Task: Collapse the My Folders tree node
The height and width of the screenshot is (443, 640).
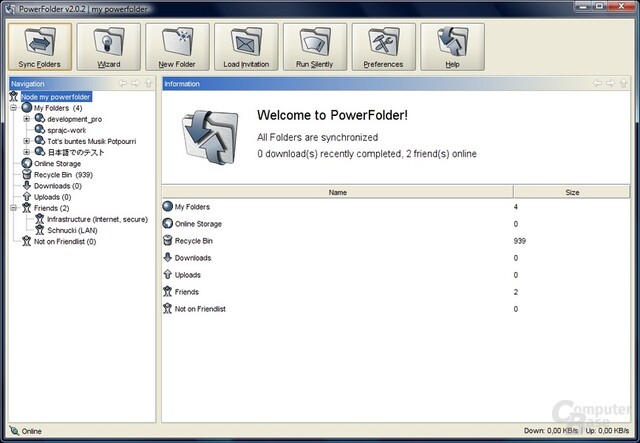Action: [13, 108]
